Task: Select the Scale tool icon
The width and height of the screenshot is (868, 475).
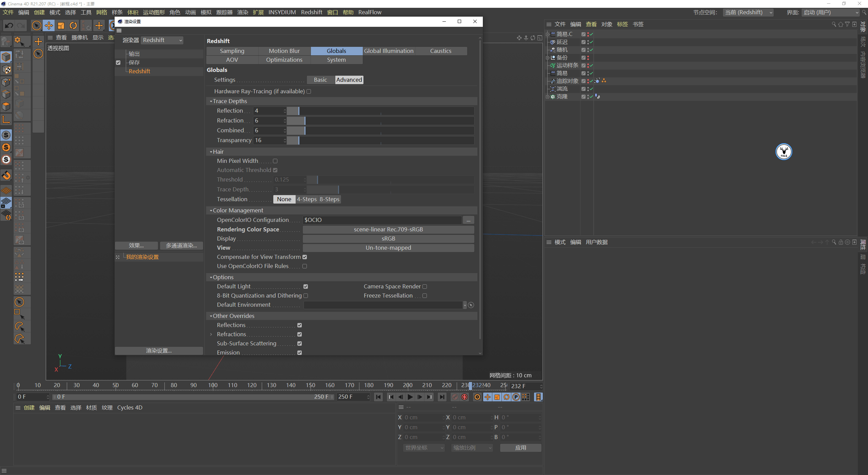Action: 61,25
